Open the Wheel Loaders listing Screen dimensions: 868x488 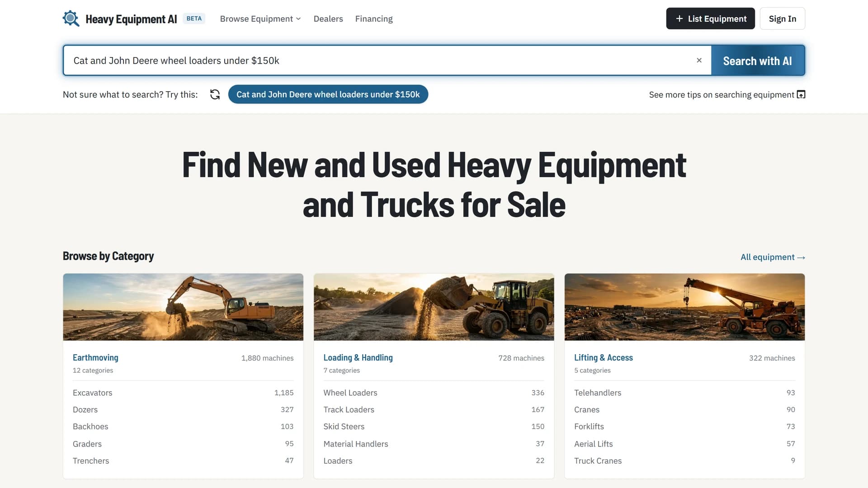coord(434,393)
